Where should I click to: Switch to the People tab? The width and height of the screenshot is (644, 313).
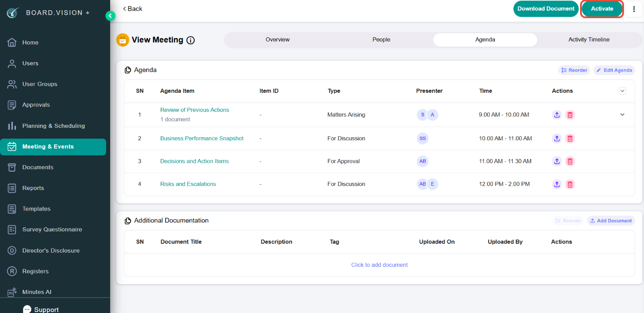coord(381,40)
